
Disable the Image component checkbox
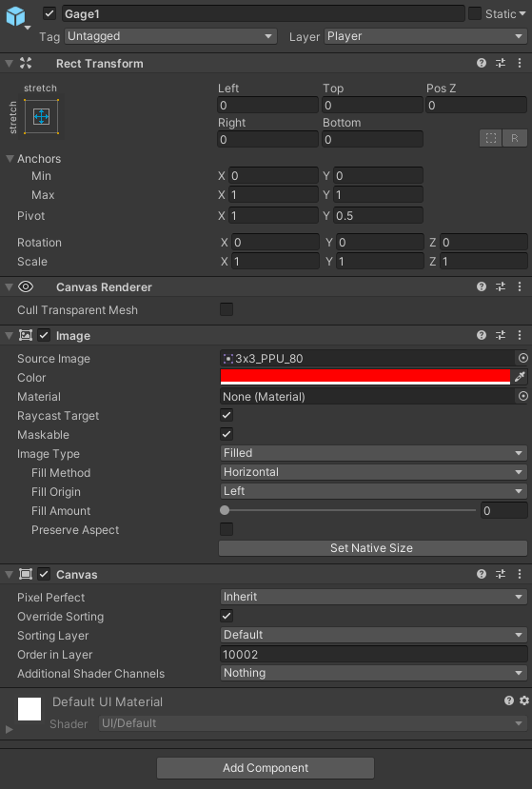(45, 335)
